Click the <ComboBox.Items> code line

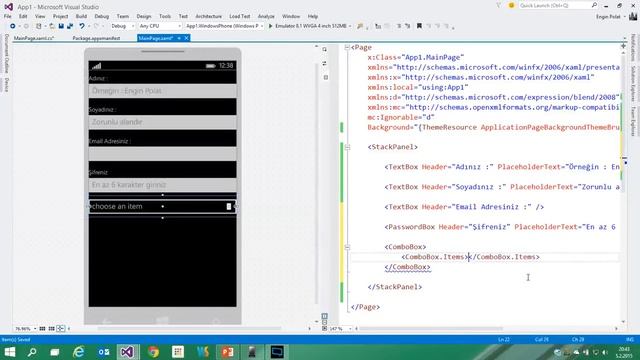471,257
